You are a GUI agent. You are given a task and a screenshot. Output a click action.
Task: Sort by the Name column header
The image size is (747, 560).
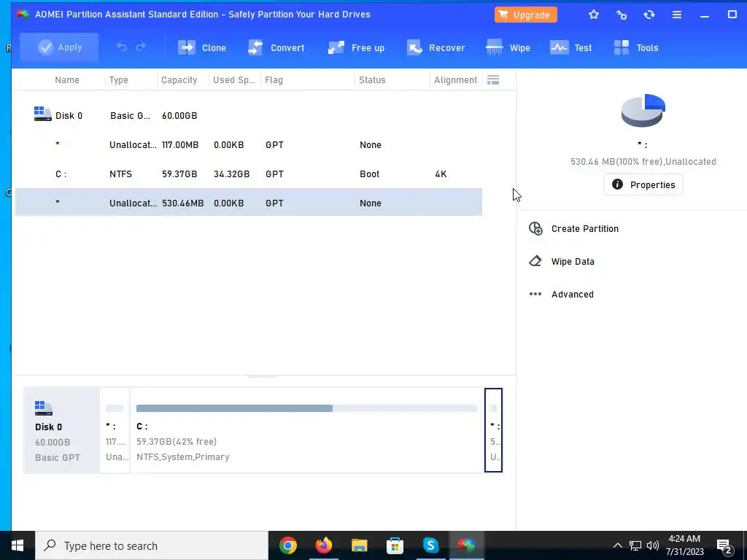pos(66,80)
